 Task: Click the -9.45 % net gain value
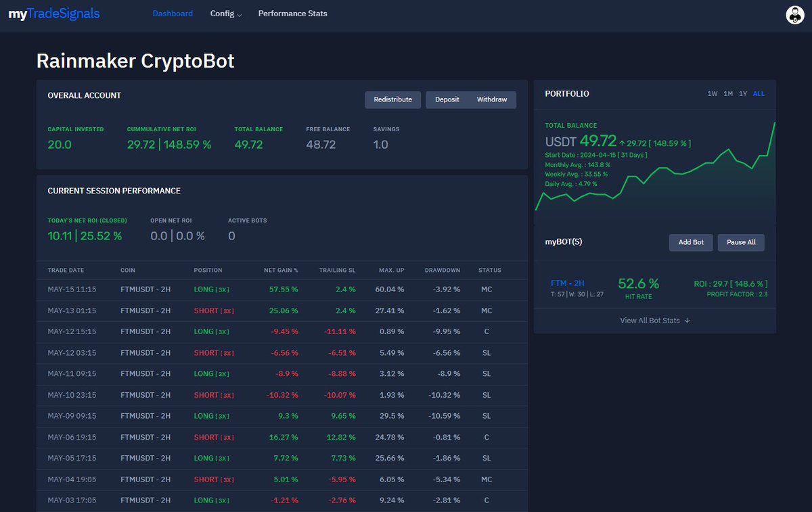[285, 332]
